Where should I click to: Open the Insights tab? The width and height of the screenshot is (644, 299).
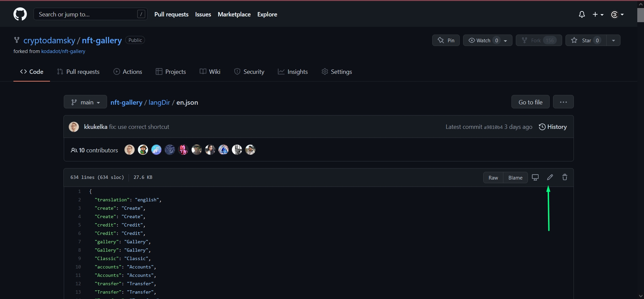pyautogui.click(x=293, y=72)
